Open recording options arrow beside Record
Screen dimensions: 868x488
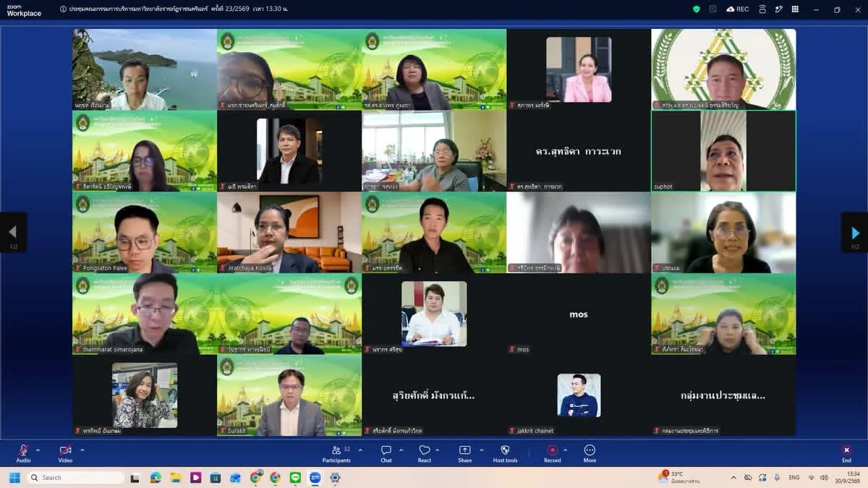566,450
